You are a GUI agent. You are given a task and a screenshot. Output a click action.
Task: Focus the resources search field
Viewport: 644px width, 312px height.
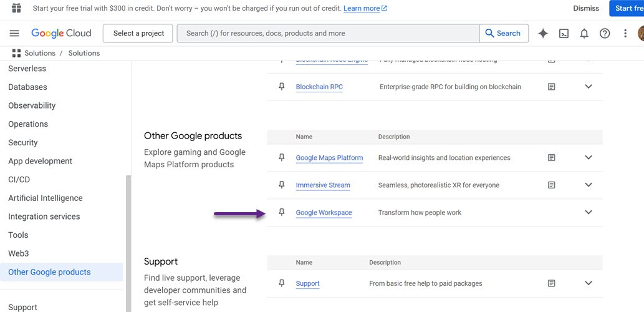click(x=328, y=34)
